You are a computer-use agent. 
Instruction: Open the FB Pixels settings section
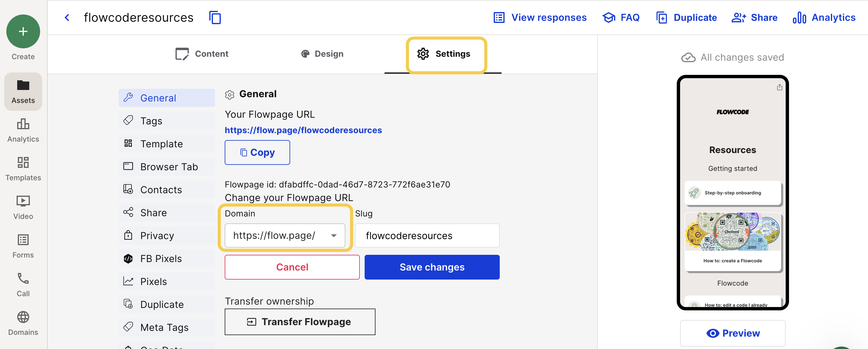coord(166,258)
